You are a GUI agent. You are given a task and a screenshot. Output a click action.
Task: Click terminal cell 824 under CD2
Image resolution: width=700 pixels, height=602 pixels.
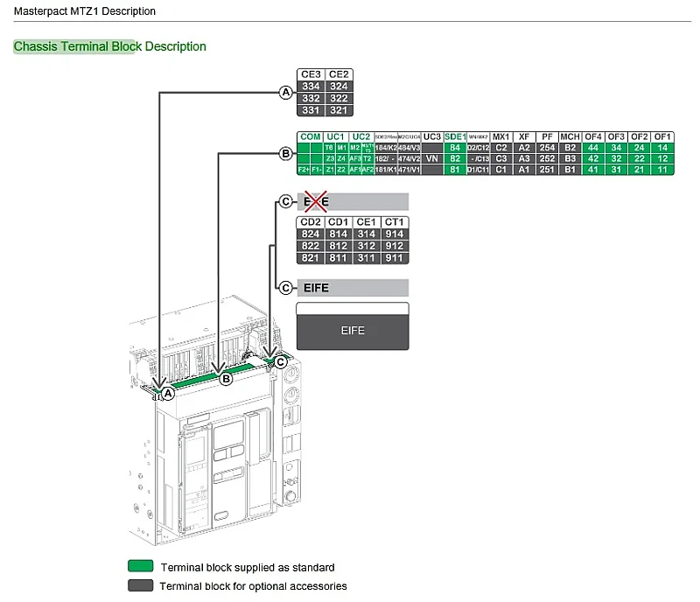311,234
